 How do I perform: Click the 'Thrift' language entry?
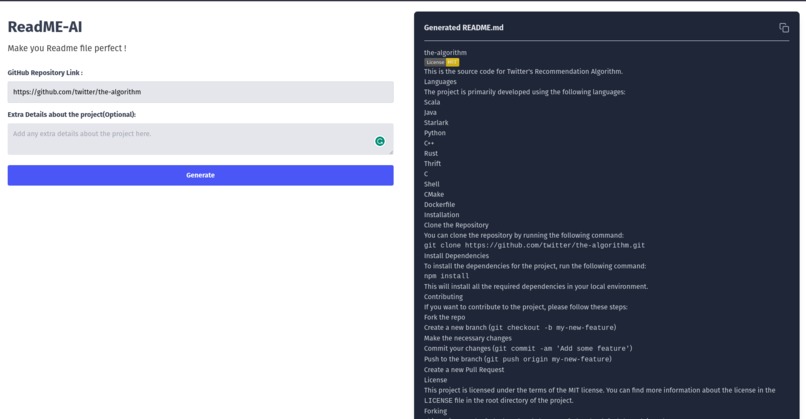[x=432, y=163]
